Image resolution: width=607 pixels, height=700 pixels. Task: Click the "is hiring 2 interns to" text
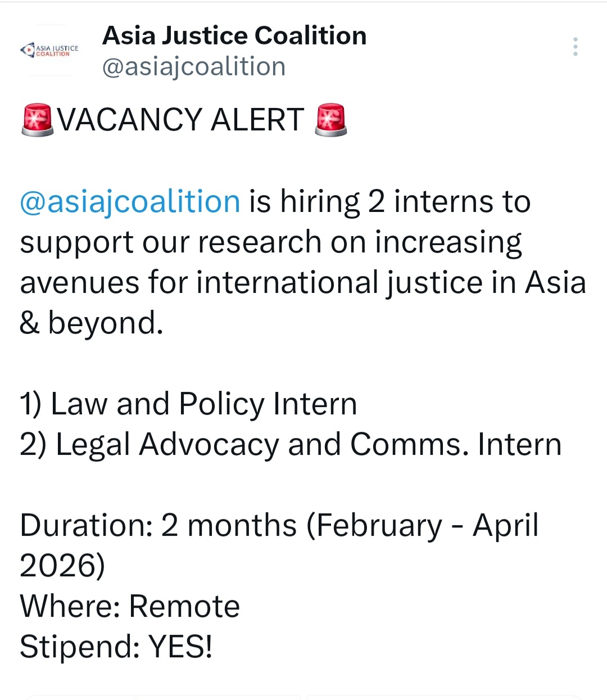[x=390, y=201]
